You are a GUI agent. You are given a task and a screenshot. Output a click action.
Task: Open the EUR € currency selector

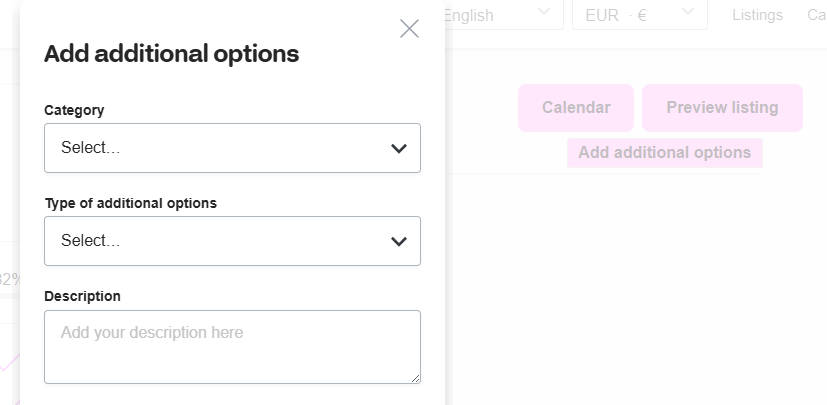(x=638, y=14)
